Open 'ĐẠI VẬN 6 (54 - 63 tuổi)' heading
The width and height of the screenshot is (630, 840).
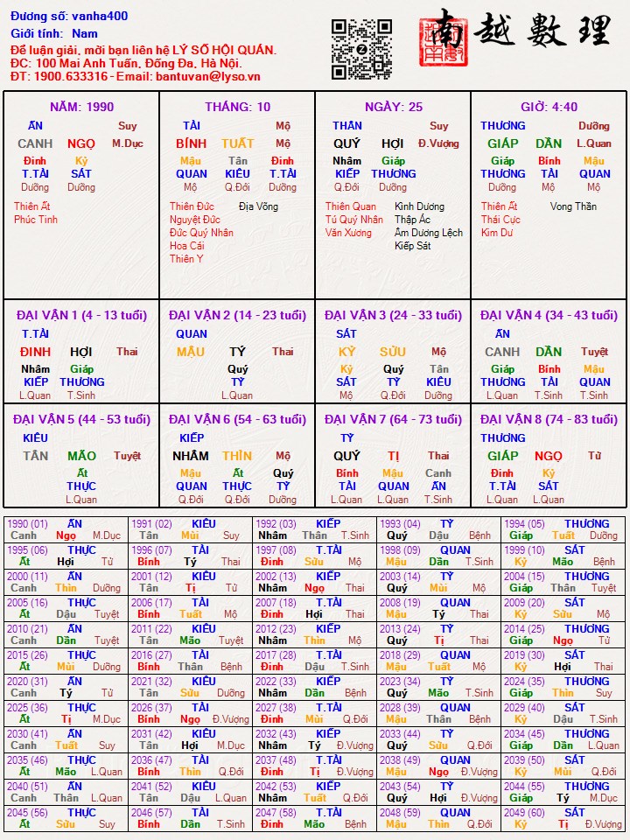point(237,419)
